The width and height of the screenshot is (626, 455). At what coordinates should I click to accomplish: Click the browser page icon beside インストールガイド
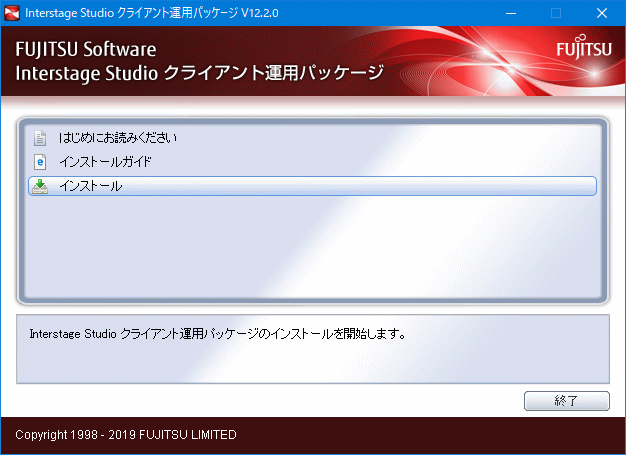point(40,162)
